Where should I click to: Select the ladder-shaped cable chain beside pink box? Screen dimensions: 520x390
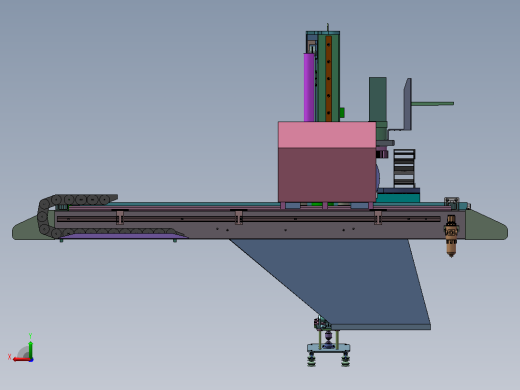click(x=404, y=169)
